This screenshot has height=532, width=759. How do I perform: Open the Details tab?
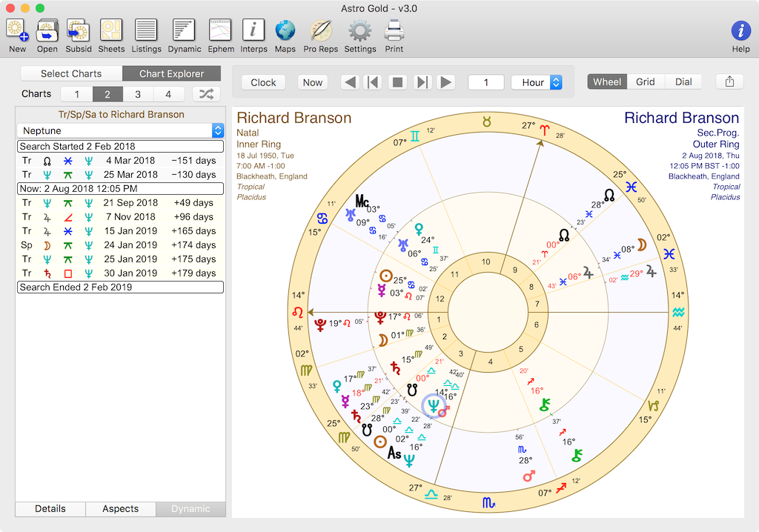pos(50,509)
